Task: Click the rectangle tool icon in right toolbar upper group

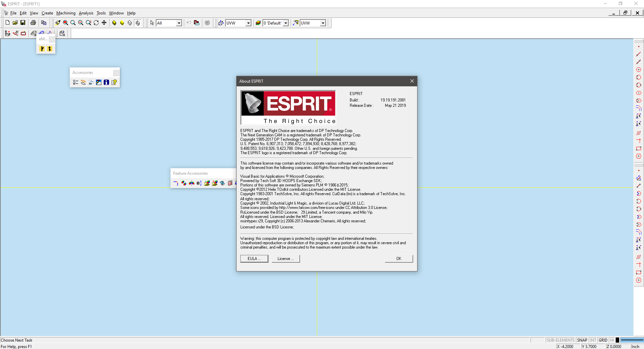Action: 639,148
